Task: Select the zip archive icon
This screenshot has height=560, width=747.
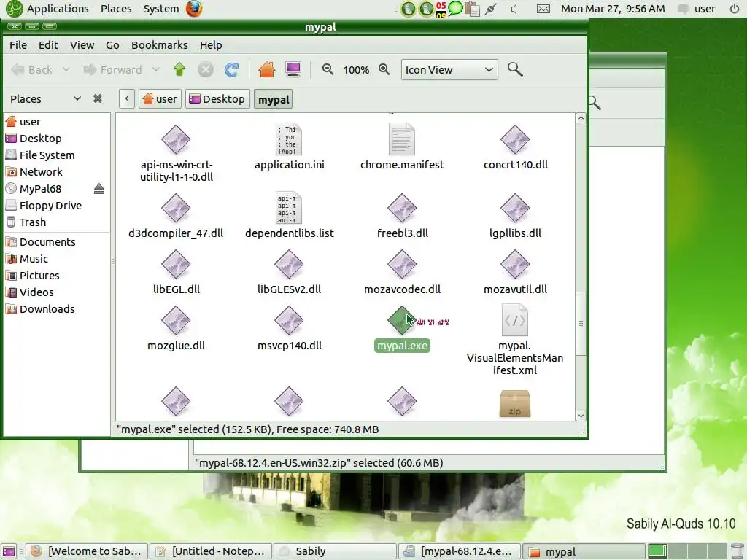Action: coord(515,404)
